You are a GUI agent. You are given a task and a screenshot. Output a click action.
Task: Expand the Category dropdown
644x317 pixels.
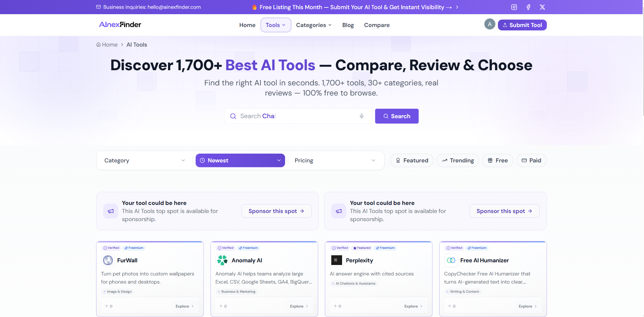[x=145, y=160]
